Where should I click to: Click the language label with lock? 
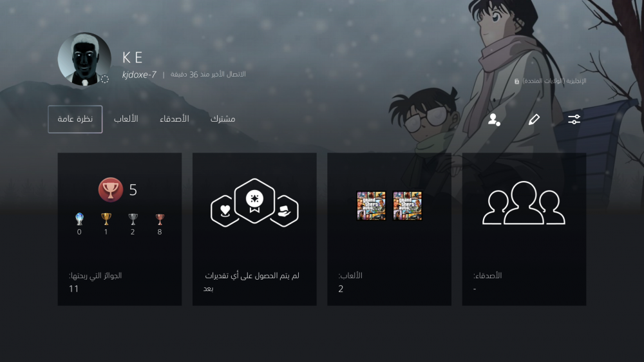[x=551, y=81]
